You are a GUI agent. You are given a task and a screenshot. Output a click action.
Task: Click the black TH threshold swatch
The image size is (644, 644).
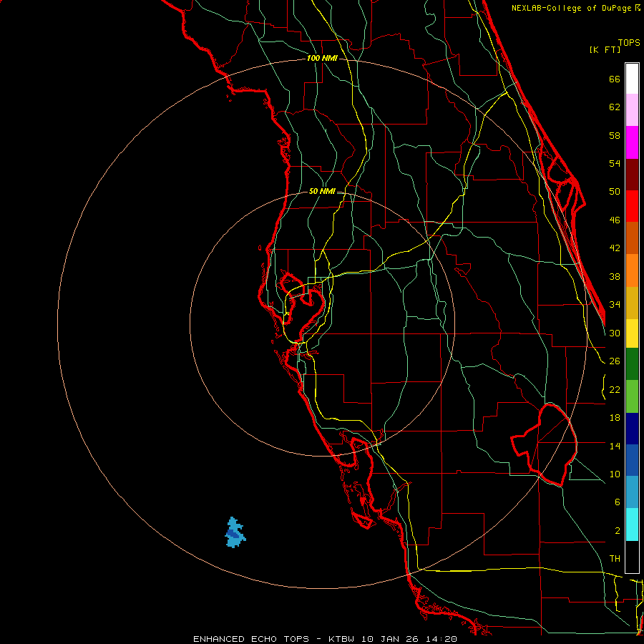click(632, 557)
